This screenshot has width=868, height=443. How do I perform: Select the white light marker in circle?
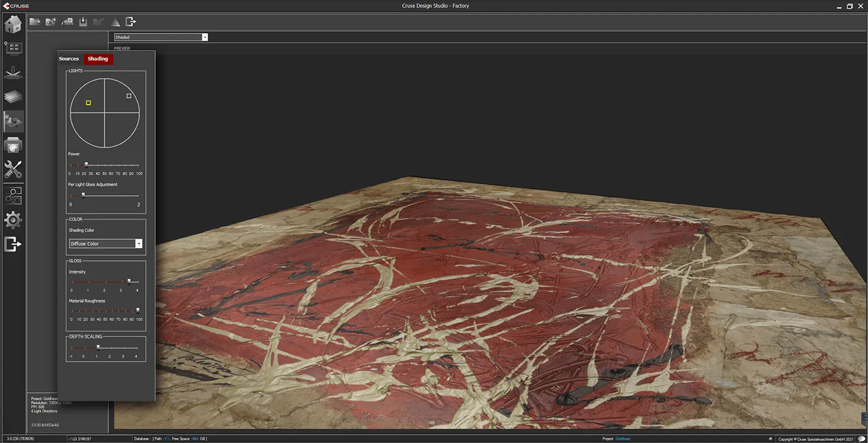click(x=129, y=96)
